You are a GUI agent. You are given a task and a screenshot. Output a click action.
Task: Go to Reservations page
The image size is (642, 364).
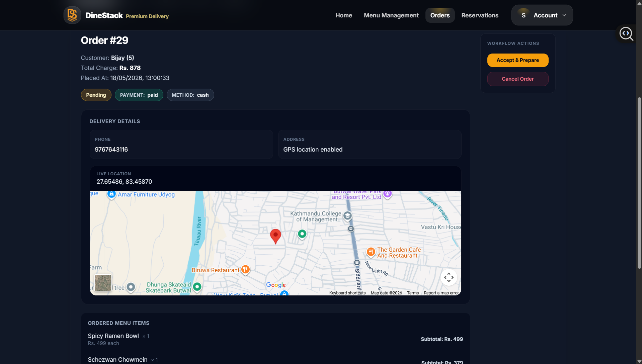(480, 15)
